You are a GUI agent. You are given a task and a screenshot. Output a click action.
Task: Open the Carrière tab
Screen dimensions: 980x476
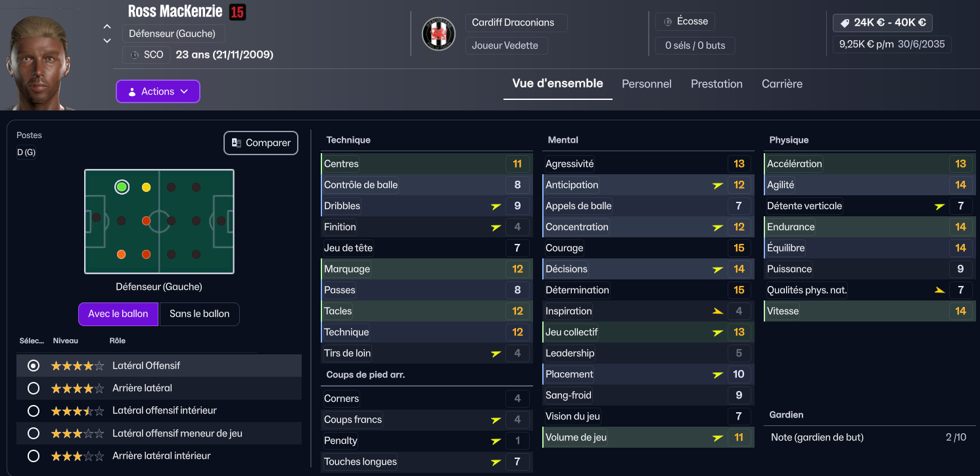[782, 84]
